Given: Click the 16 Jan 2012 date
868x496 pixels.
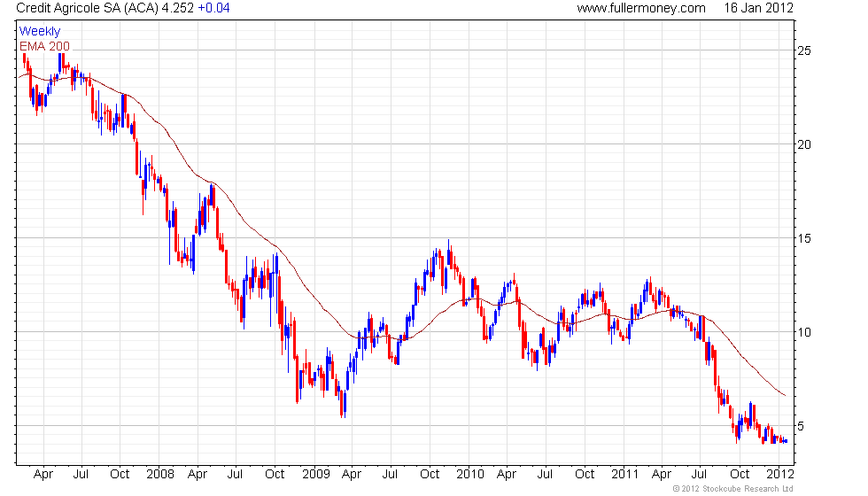Looking at the screenshot, I should (758, 8).
